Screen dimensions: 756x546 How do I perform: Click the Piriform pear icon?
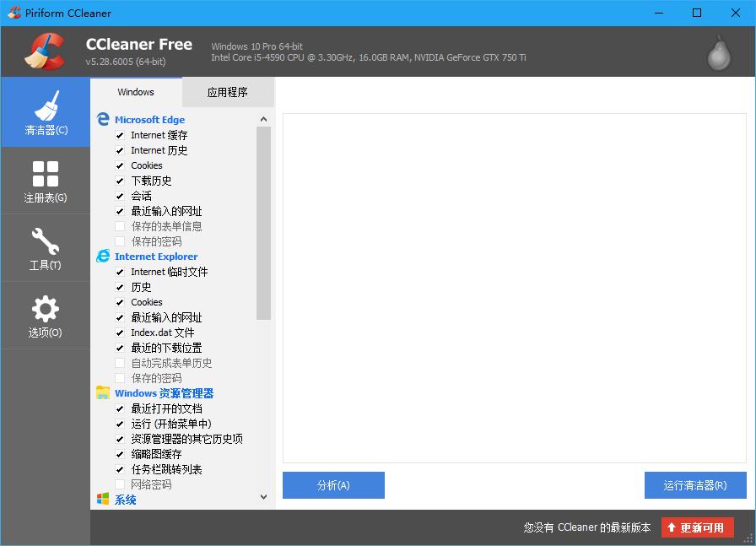(x=718, y=52)
